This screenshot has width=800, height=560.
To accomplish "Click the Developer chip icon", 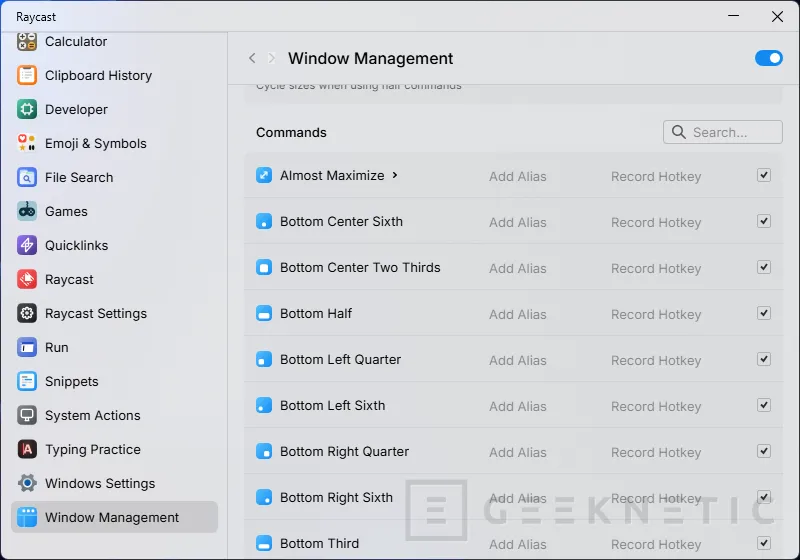I will pos(27,109).
